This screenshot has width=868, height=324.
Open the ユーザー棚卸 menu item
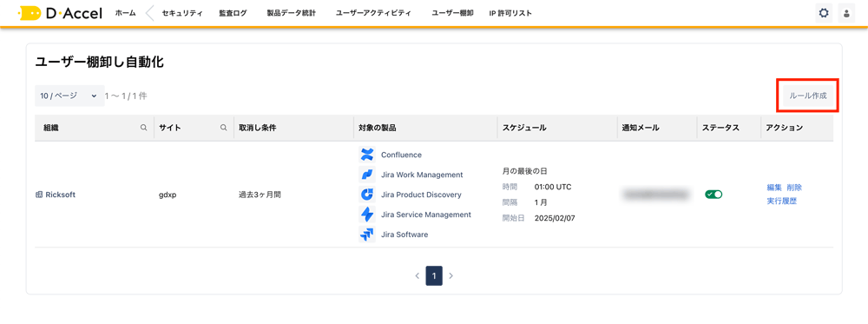tap(452, 13)
